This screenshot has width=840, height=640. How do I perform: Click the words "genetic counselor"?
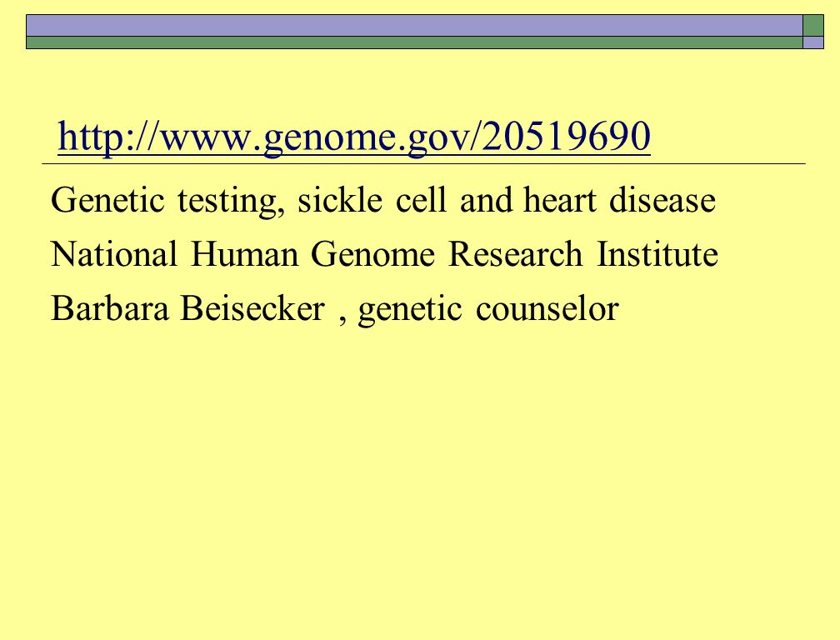pos(488,310)
